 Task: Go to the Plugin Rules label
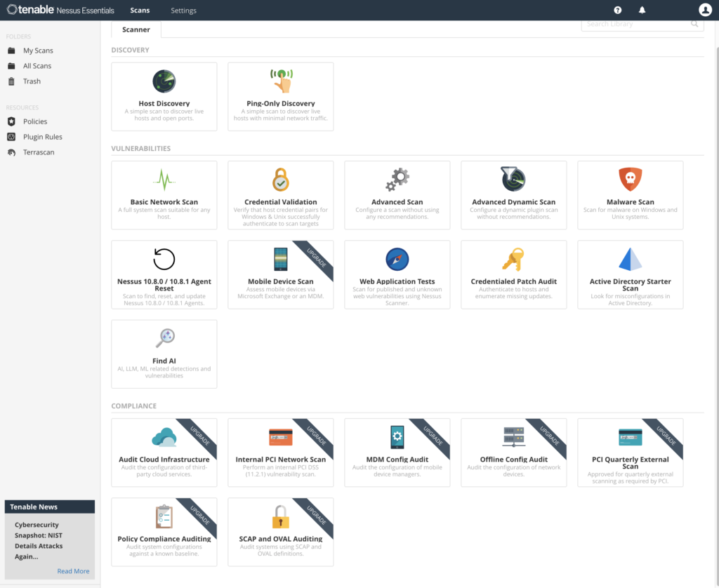43,137
